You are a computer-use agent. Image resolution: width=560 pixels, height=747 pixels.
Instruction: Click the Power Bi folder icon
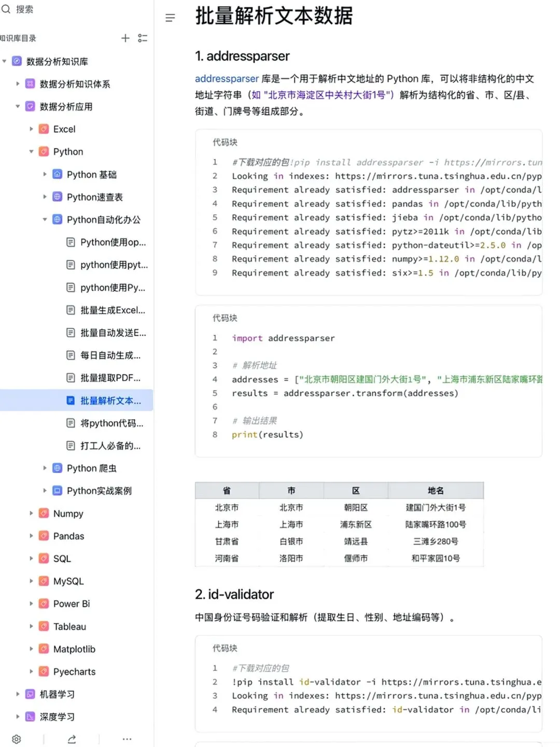pos(44,603)
